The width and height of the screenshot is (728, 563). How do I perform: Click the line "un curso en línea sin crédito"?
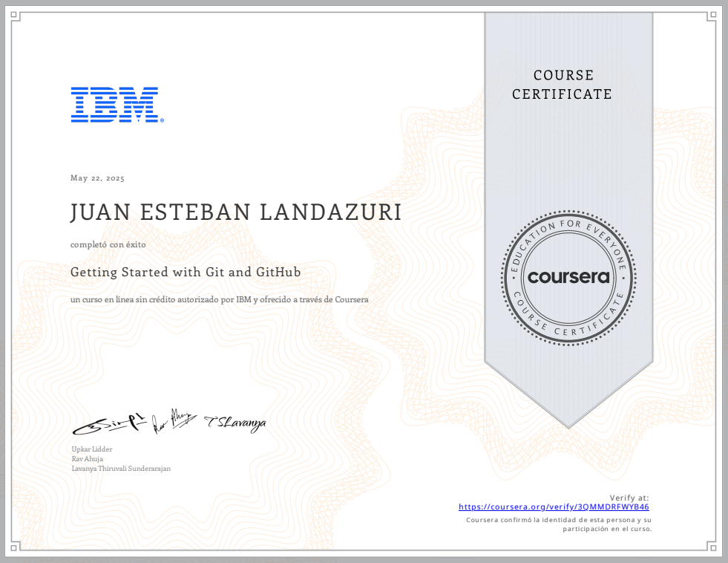coord(219,299)
